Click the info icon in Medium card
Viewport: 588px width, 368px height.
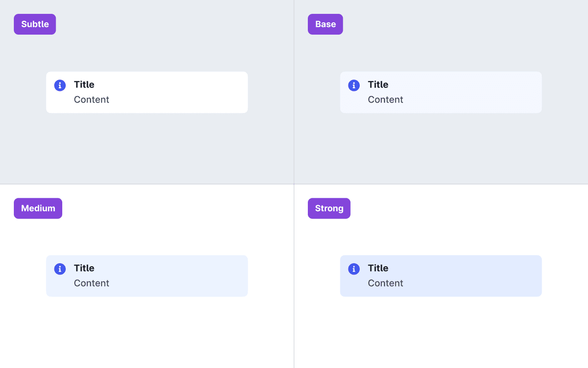[60, 269]
